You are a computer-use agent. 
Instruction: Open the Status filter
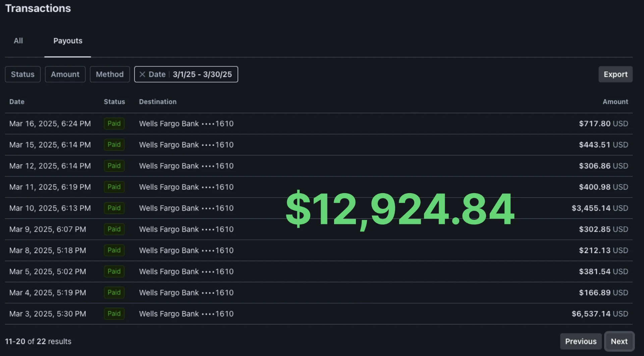23,74
